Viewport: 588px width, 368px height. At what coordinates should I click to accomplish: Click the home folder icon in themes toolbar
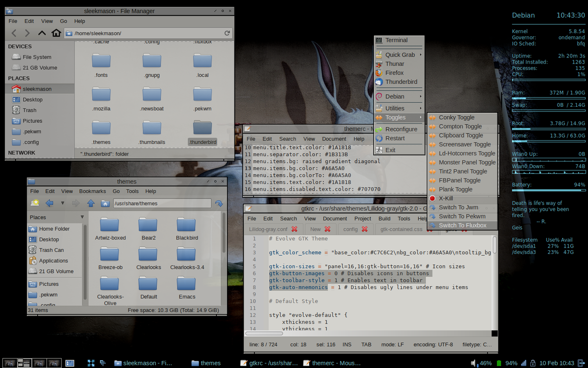pos(105,203)
